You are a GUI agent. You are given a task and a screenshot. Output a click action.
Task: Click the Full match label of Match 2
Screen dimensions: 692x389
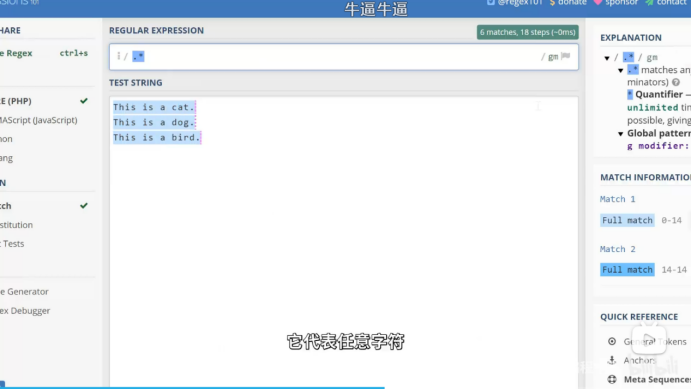tap(627, 269)
